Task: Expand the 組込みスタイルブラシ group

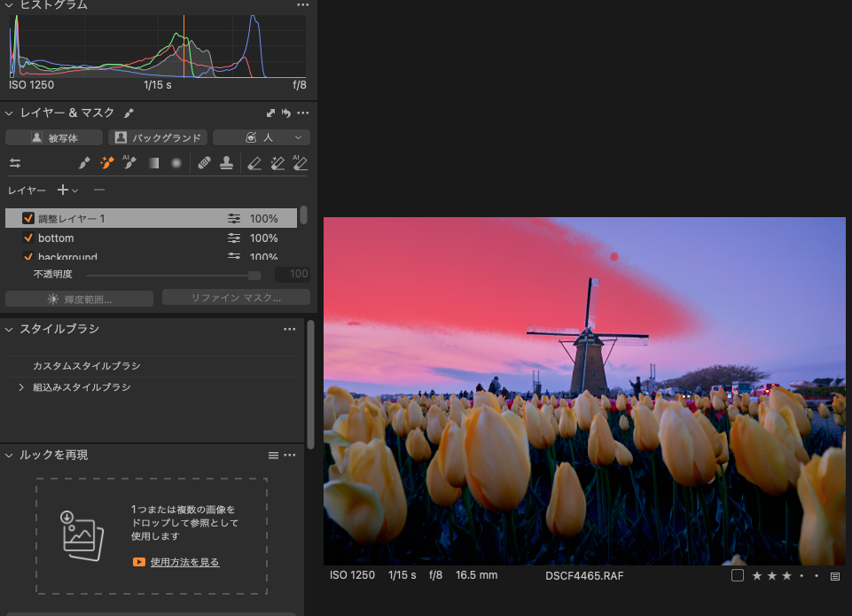Action: 21,387
